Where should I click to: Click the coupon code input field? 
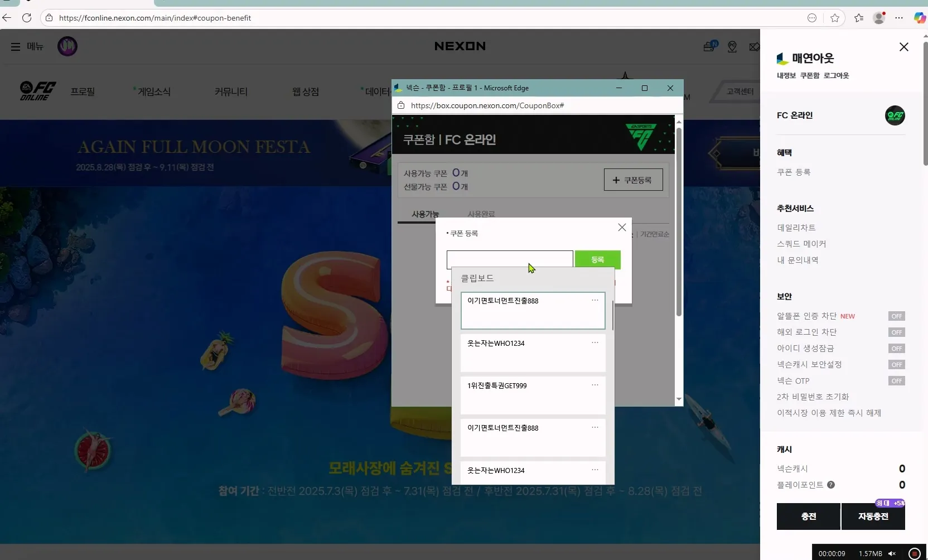point(510,259)
